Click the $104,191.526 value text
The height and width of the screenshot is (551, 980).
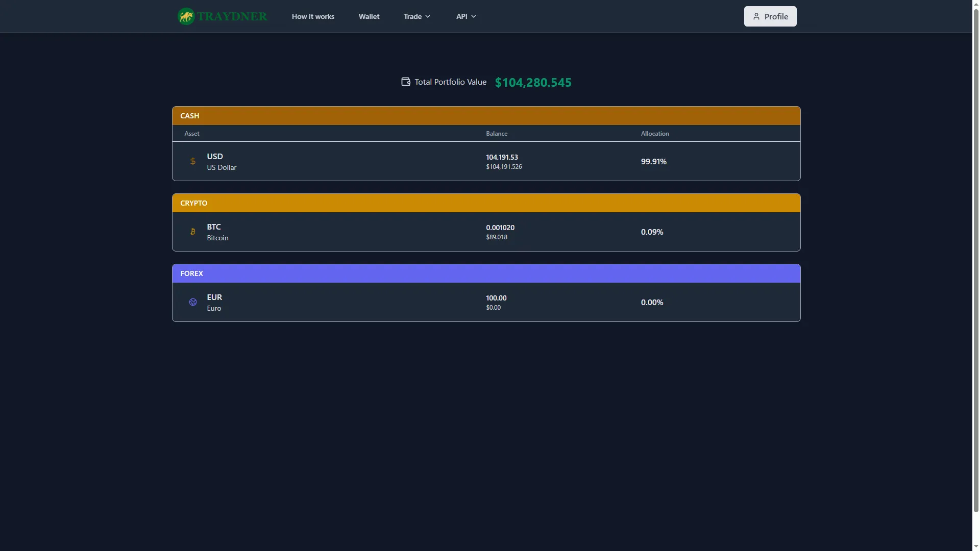(x=504, y=167)
